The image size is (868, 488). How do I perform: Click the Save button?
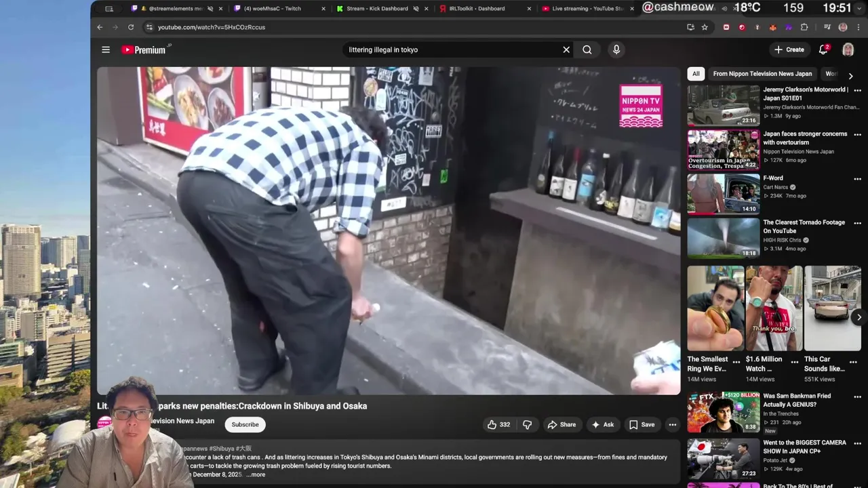pos(642,425)
